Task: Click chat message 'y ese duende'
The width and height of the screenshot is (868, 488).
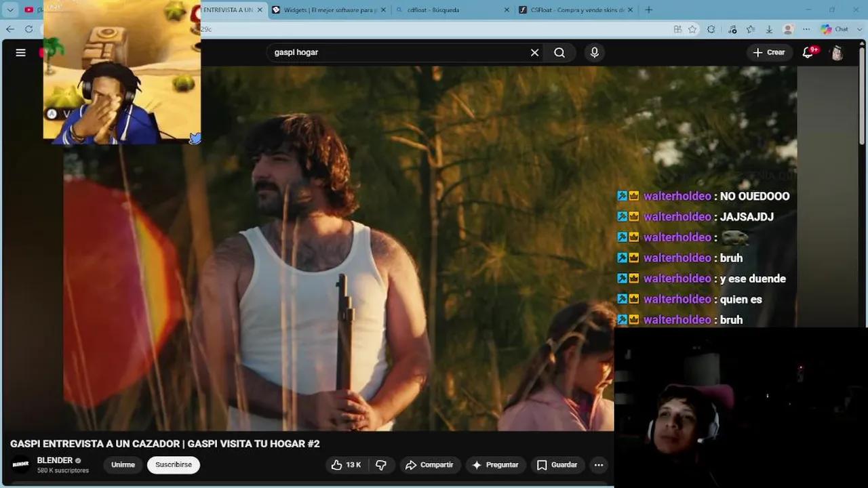Action: point(753,279)
